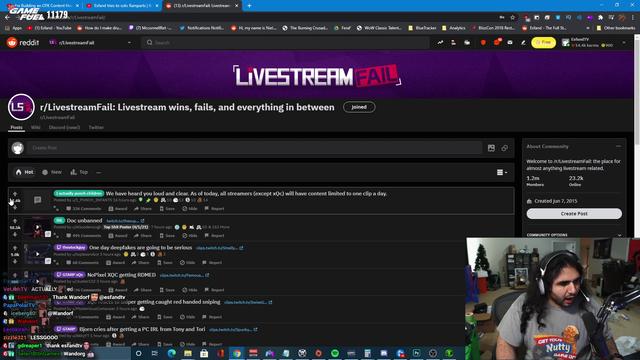
Task: Sort posts by Top
Action: [x=79, y=172]
